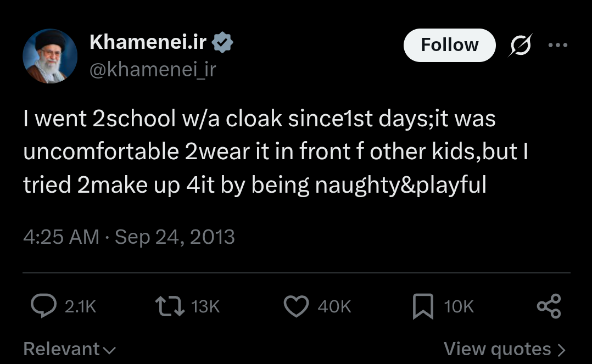Click the 13K reposts count
The image size is (592, 364).
pyautogui.click(x=205, y=306)
